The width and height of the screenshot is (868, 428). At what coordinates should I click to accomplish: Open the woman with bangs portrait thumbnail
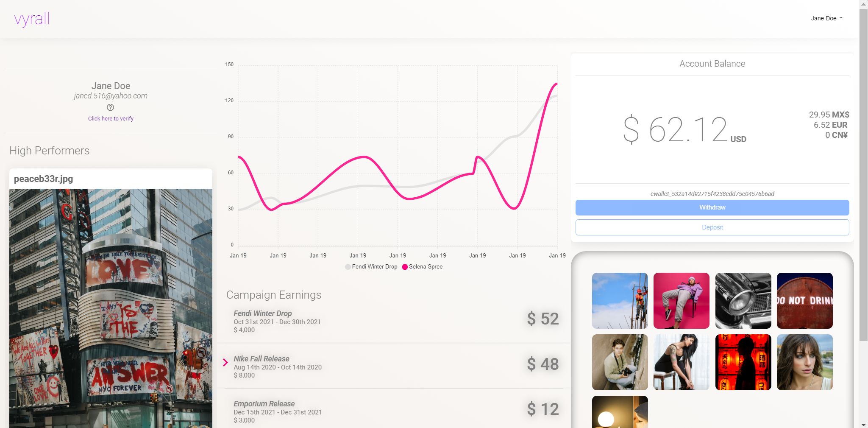coord(804,362)
